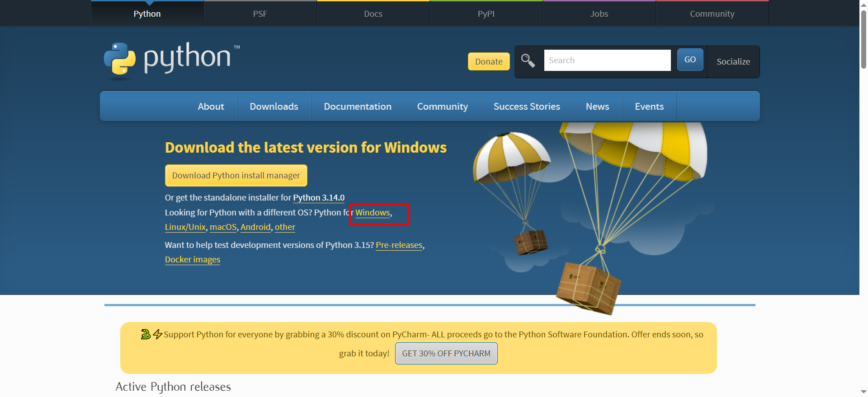Click the magnifying glass search icon
Viewport: 868px width, 397px height.
tap(528, 61)
